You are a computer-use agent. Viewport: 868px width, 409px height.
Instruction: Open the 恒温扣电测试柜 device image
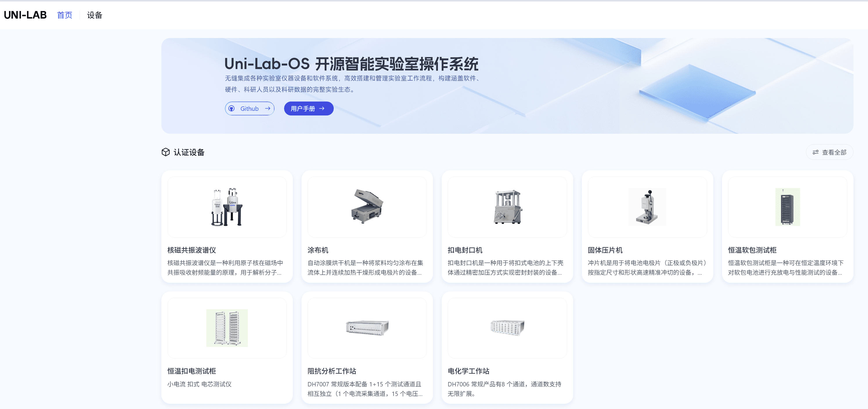click(x=227, y=328)
